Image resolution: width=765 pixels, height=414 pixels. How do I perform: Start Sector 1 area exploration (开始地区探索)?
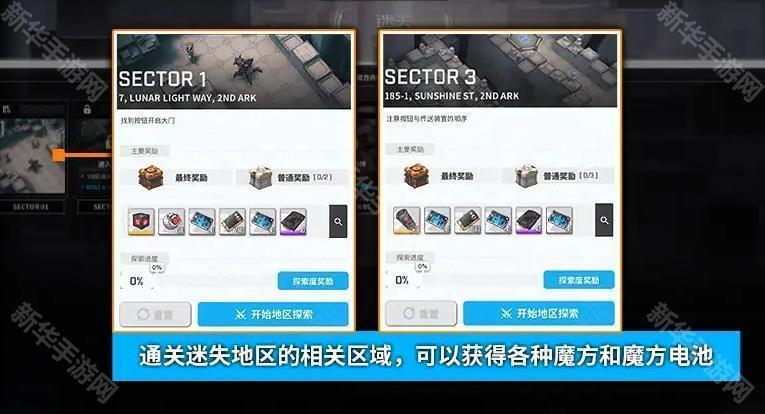(x=273, y=315)
